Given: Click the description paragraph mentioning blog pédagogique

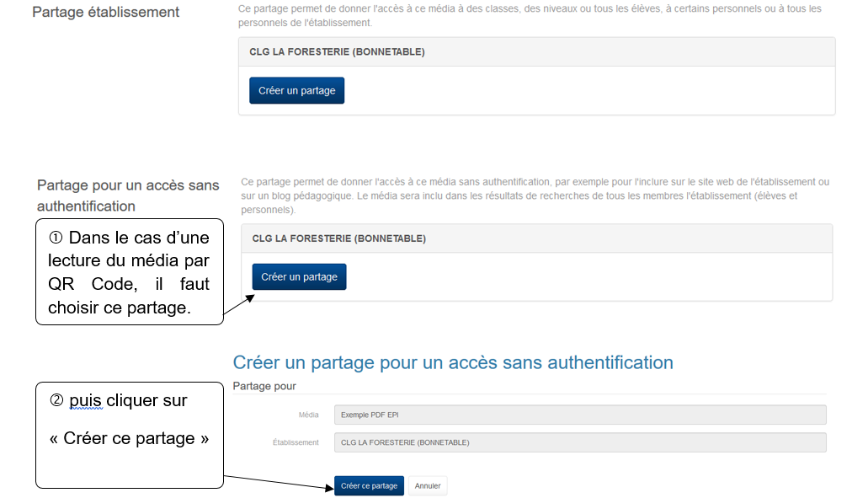Looking at the screenshot, I should pyautogui.click(x=535, y=195).
